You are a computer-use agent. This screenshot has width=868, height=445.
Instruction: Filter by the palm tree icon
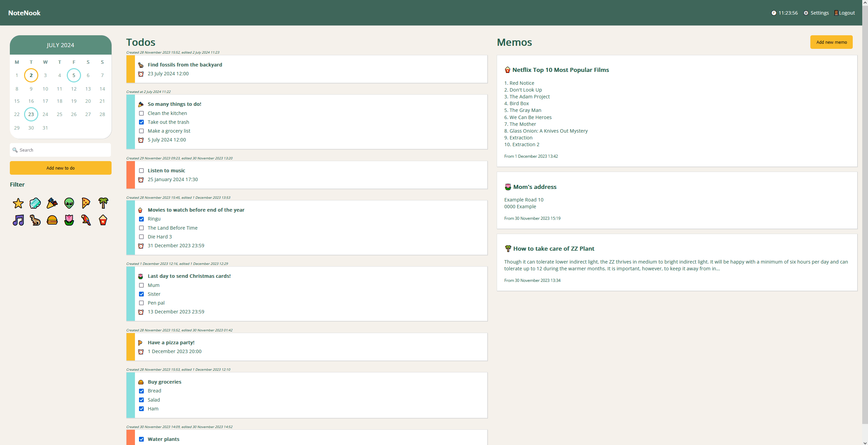coord(103,203)
